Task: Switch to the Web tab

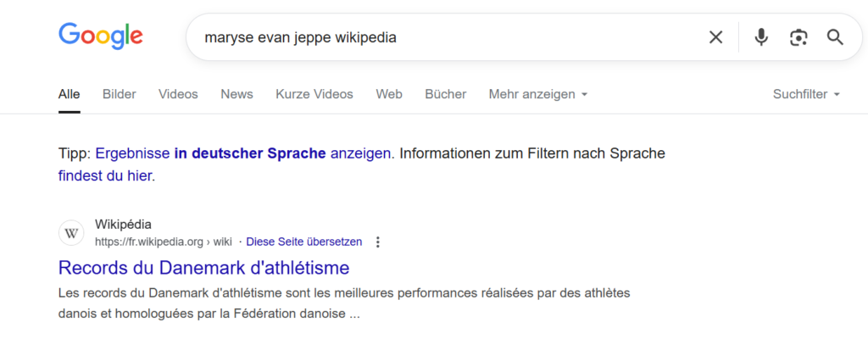Action: (389, 95)
